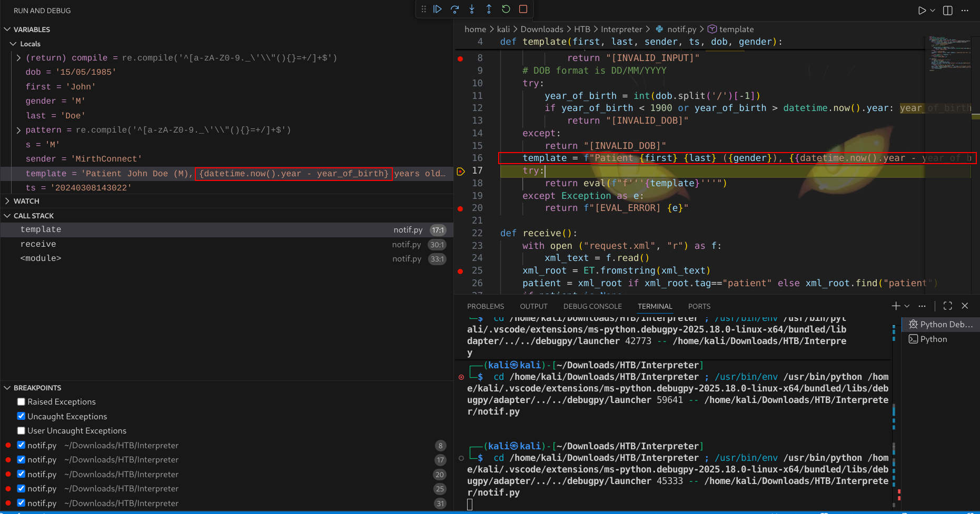Image resolution: width=980 pixels, height=514 pixels.
Task: Click the Continue debug button
Action: 437,9
